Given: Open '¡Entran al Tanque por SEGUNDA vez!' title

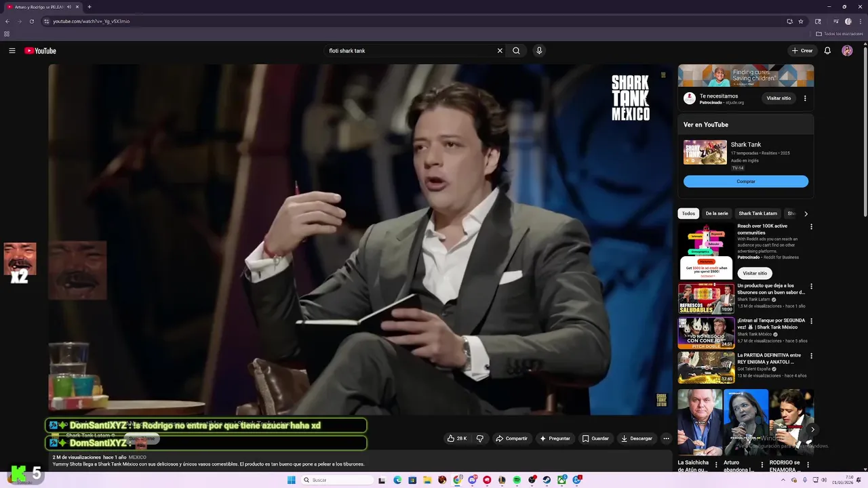Looking at the screenshot, I should pos(772,324).
